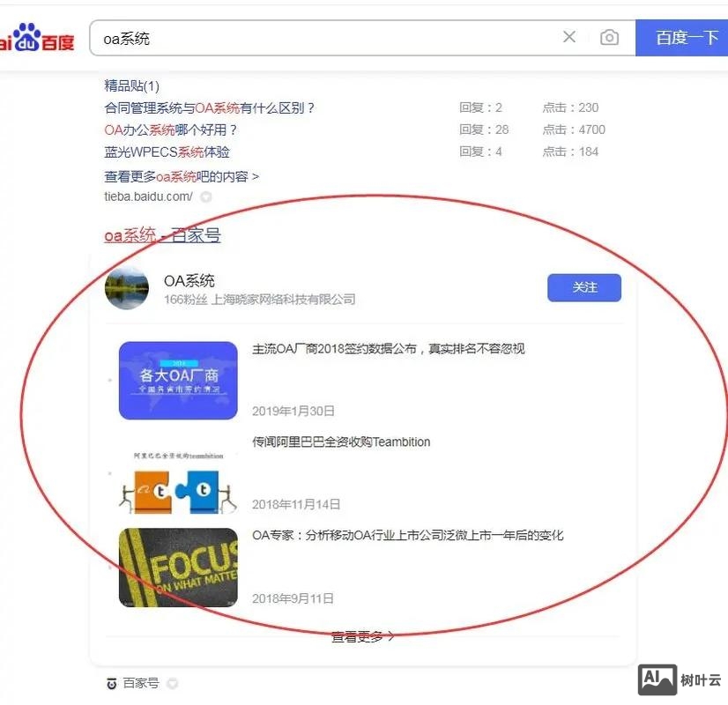Click the blue 关注 follow button
The height and width of the screenshot is (705, 728).
pyautogui.click(x=583, y=287)
